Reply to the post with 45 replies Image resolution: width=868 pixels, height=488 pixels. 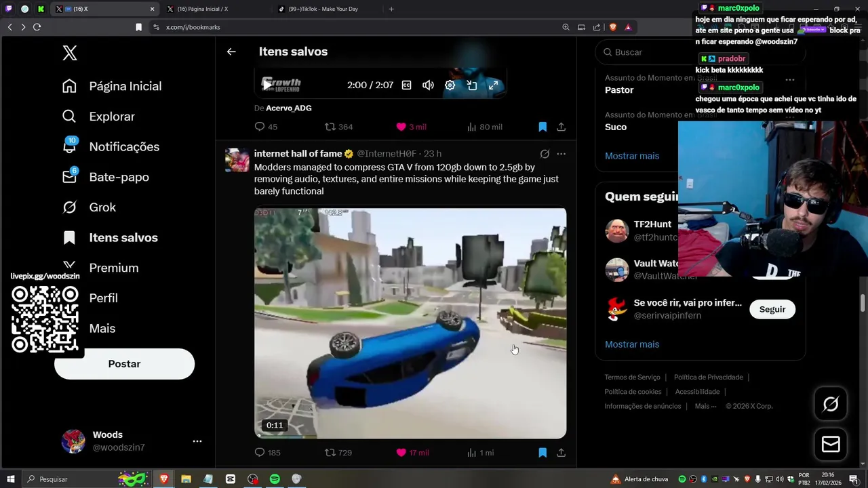266,127
